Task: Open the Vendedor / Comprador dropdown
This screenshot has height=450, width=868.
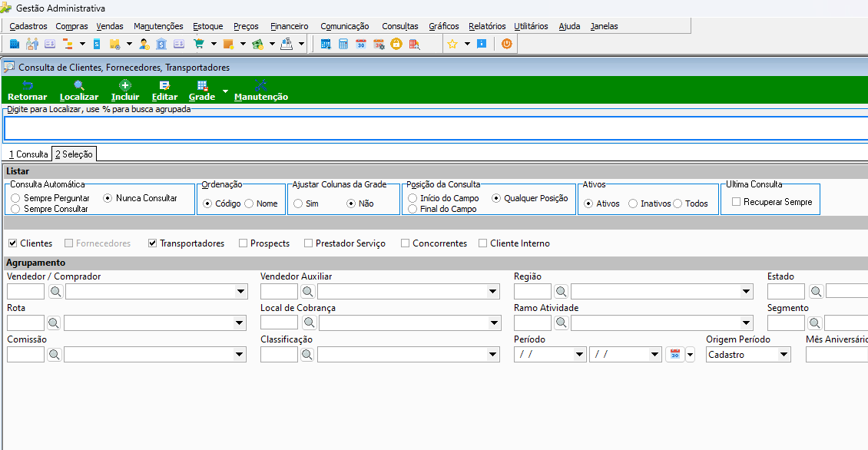Action: (240, 291)
